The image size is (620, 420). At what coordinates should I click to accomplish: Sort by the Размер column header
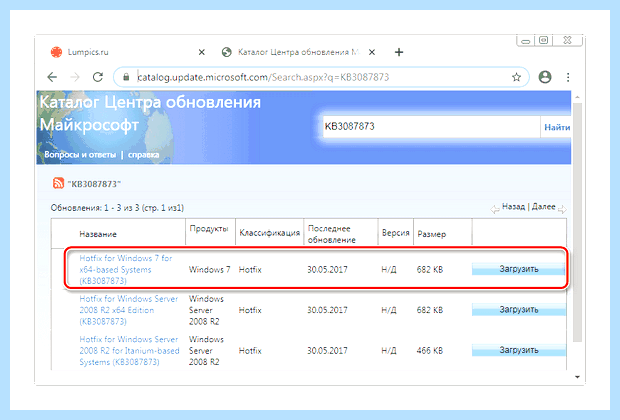(x=431, y=234)
